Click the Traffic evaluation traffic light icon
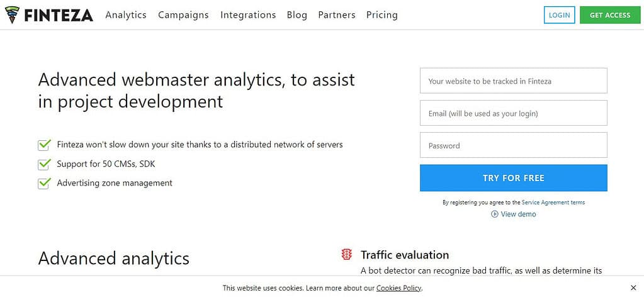The image size is (644, 300). (x=347, y=255)
